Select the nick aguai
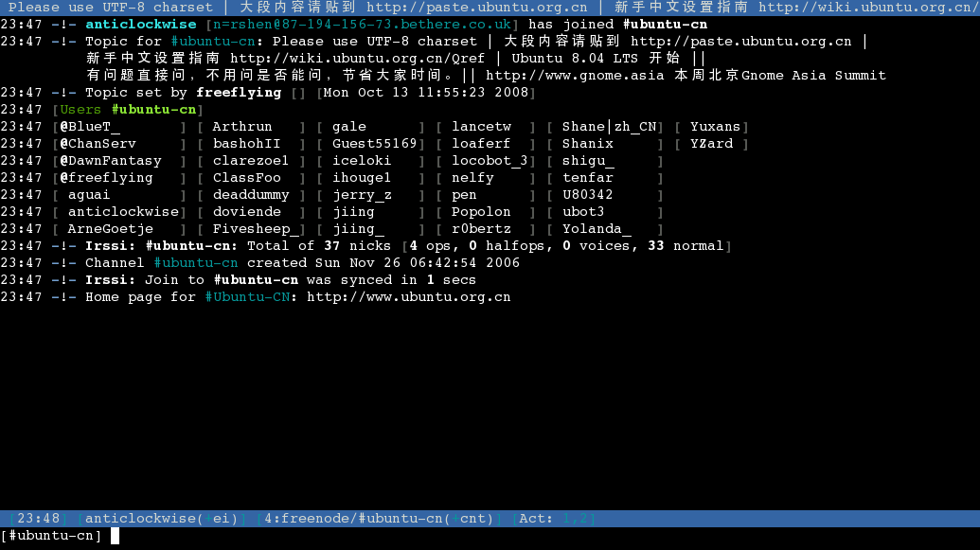Viewport: 980px width, 550px height. 89,195
